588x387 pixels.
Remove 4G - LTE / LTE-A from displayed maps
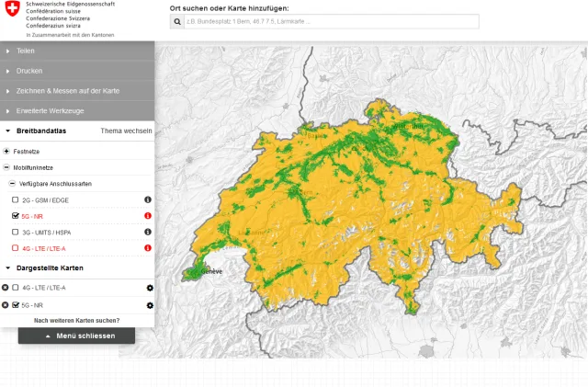6,288
